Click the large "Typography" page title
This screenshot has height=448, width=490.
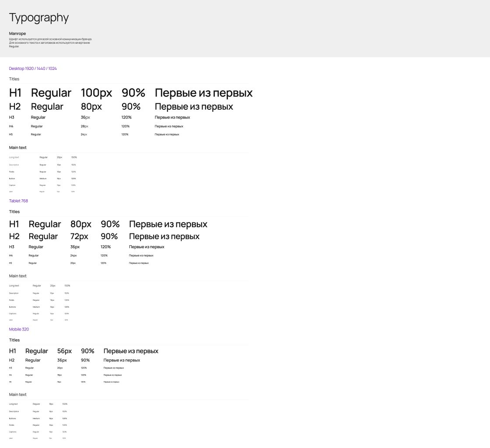pyautogui.click(x=39, y=18)
